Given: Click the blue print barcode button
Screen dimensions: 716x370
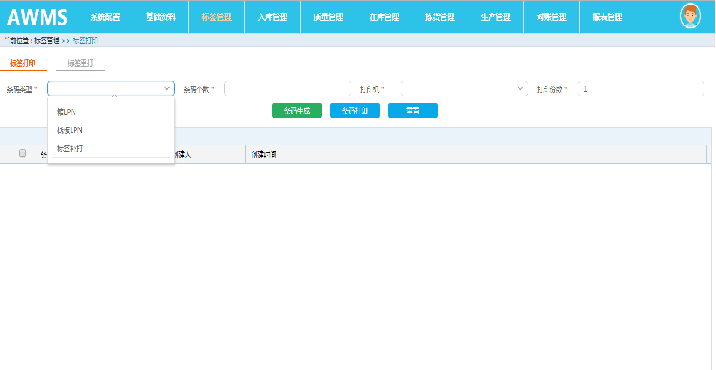Looking at the screenshot, I should click(x=355, y=111).
